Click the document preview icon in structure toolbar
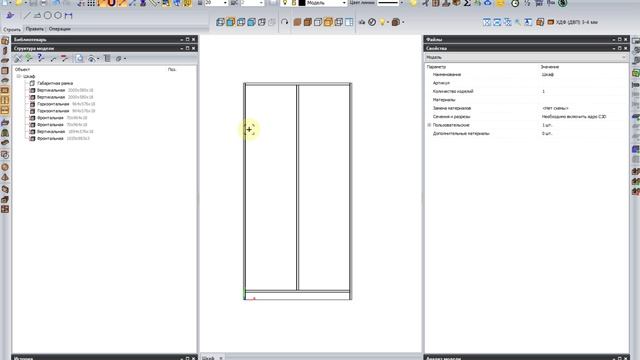The width and height of the screenshot is (640, 360). point(79,58)
